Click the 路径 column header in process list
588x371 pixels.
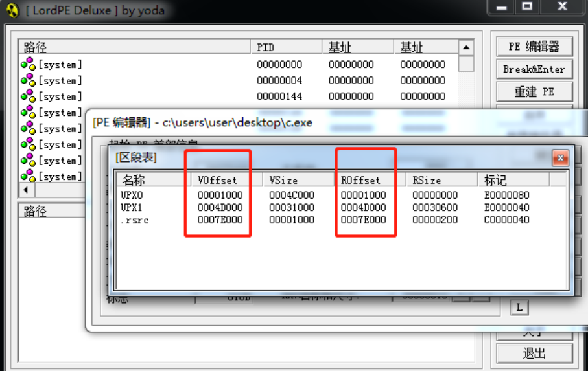point(135,47)
